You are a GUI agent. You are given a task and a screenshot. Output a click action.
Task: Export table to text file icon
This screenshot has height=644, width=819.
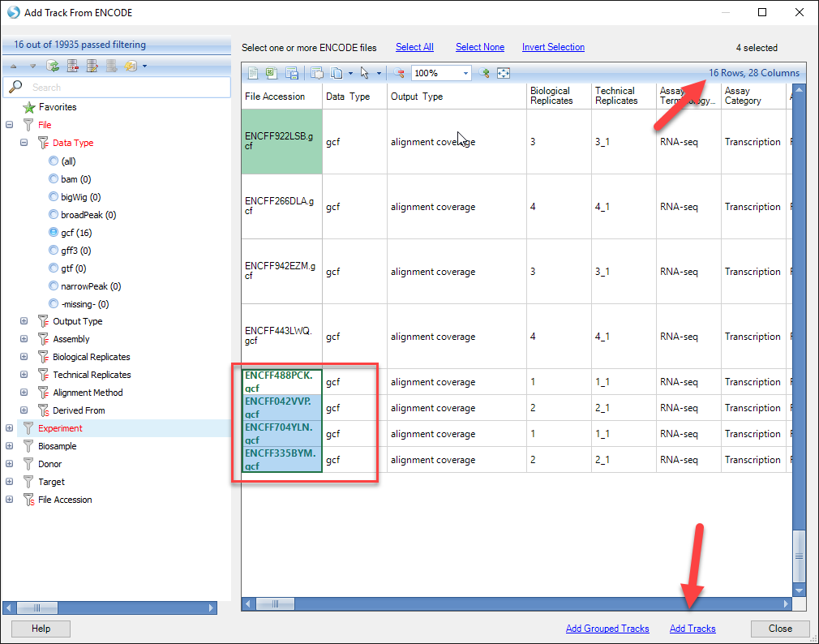[253, 73]
